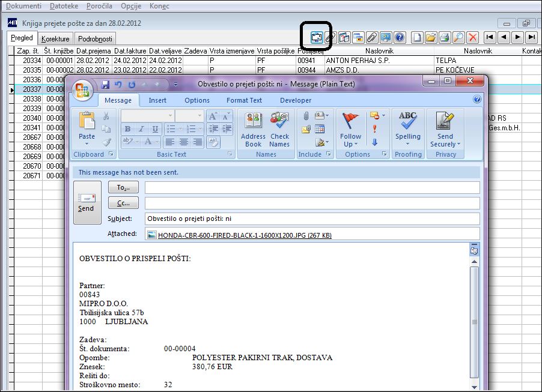This screenshot has width=542, height=392.
Task: Open the Paste dropdown arrow
Action: tap(87, 143)
